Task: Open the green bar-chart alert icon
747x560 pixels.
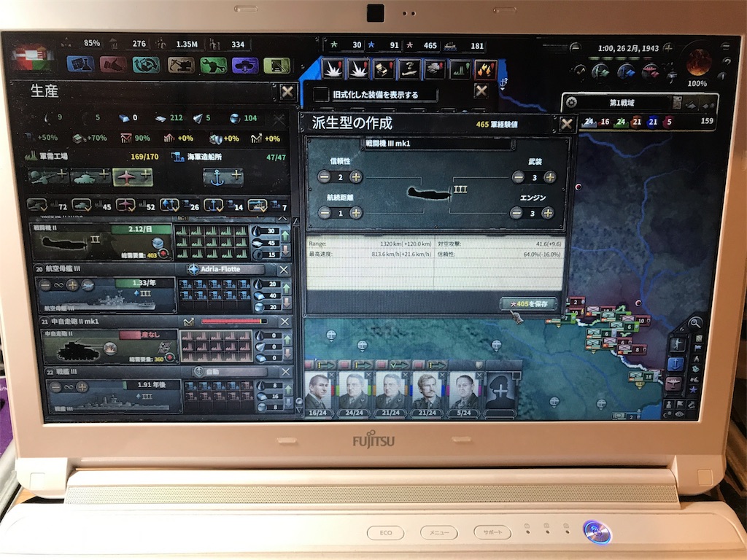Action: [460, 69]
